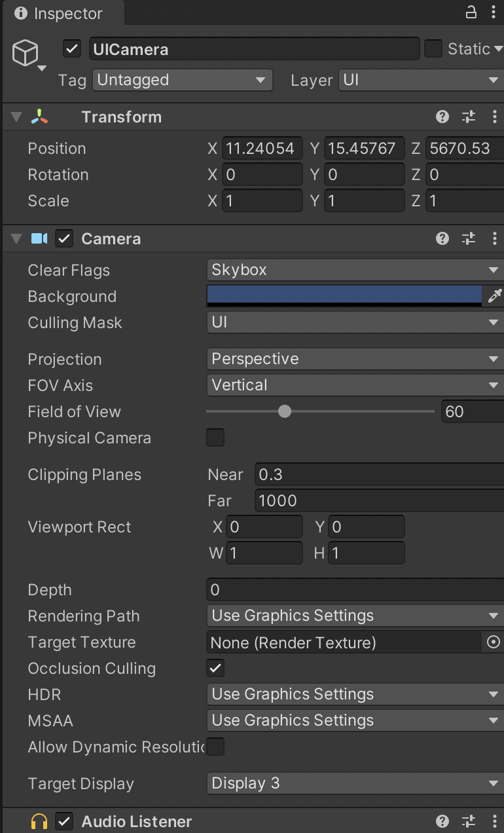Open the Target Display dropdown
The width and height of the screenshot is (504, 833).
355,783
